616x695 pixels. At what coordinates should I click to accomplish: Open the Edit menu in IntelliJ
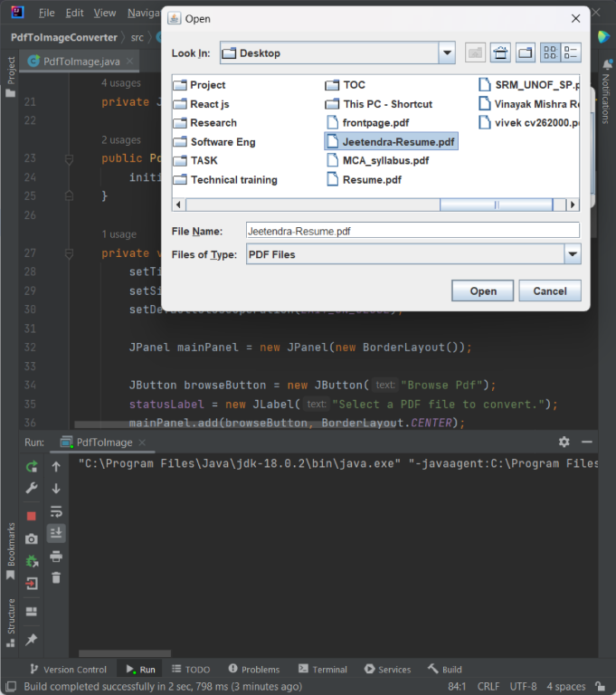pyautogui.click(x=74, y=13)
